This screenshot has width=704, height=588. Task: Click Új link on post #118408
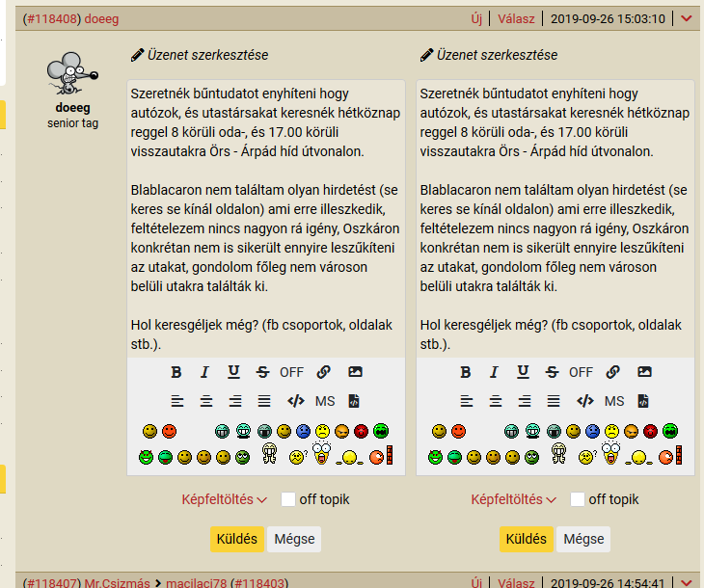click(476, 19)
